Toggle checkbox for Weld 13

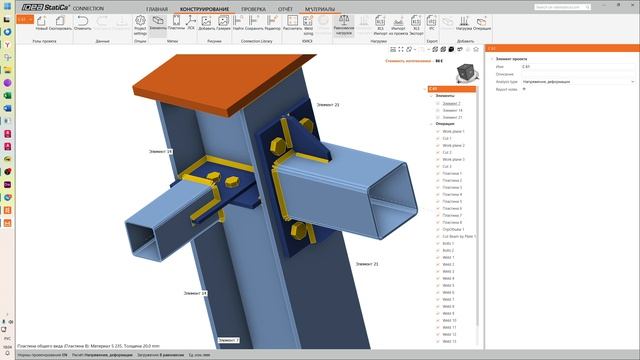(438, 341)
